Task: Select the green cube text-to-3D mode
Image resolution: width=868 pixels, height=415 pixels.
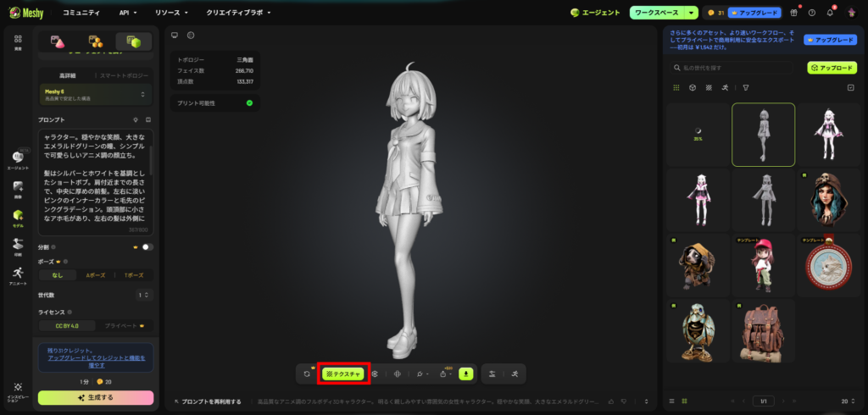Action: [x=133, y=41]
